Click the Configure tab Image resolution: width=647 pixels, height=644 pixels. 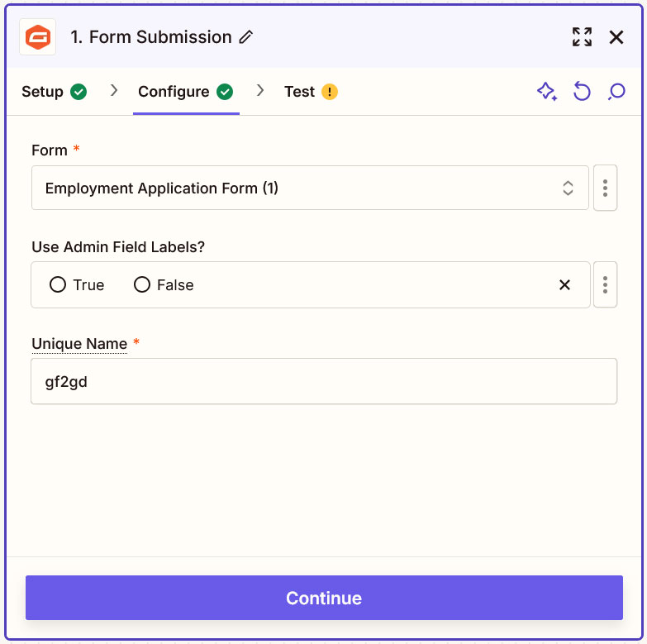tap(186, 92)
